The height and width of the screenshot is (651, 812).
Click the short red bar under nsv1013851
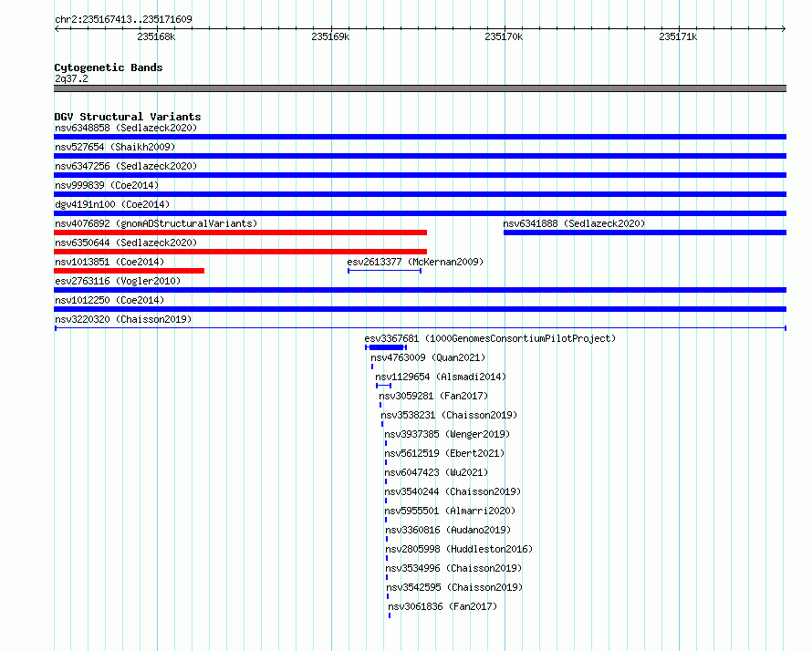point(129,271)
